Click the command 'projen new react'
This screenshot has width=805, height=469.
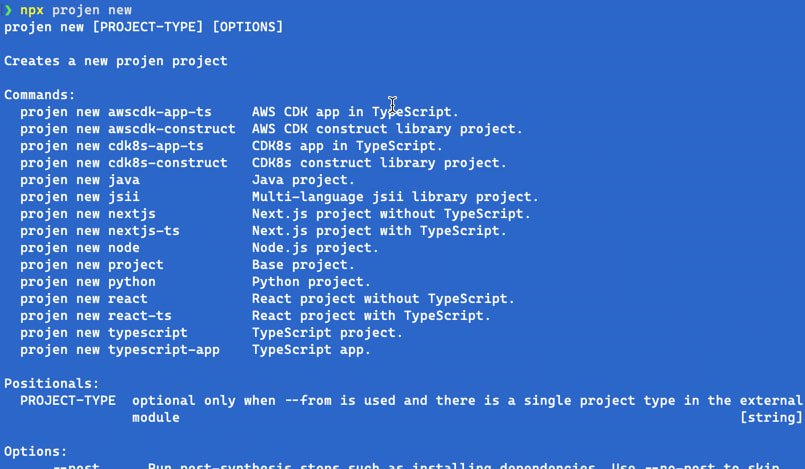[x=84, y=299]
